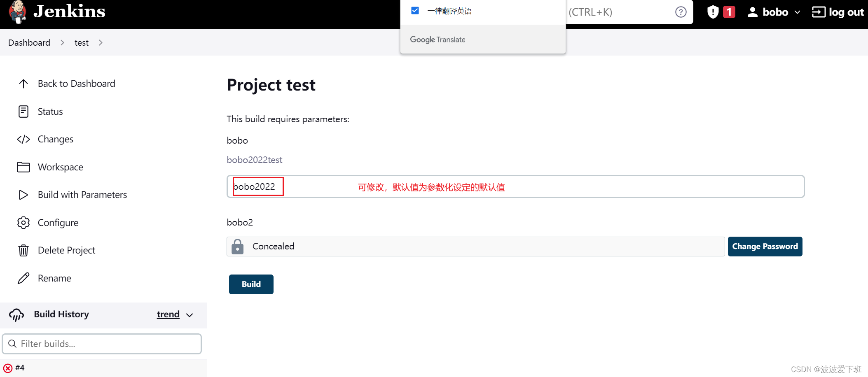
Task: Click the Delete Project trash icon
Action: 23,250
